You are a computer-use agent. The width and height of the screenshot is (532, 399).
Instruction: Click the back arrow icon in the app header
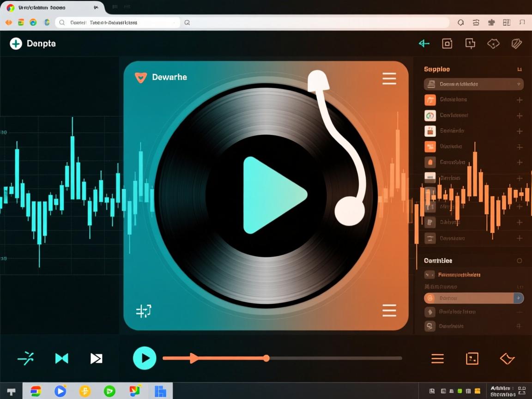point(423,43)
